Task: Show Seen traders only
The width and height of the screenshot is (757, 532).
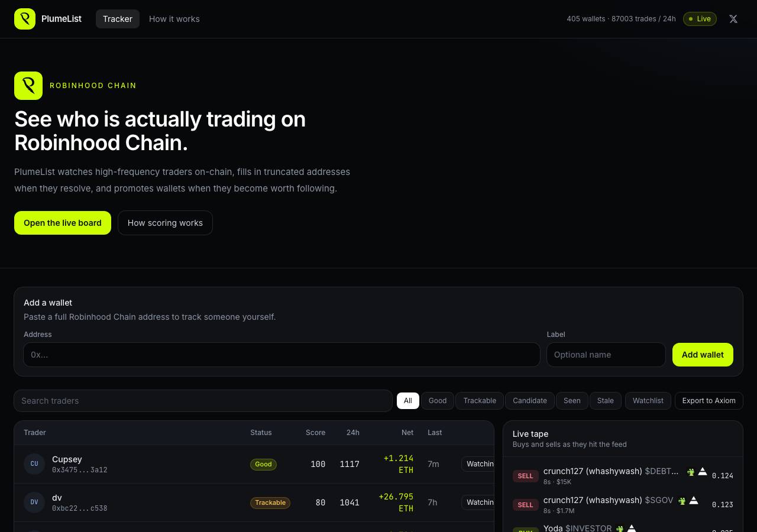Action: 572,401
